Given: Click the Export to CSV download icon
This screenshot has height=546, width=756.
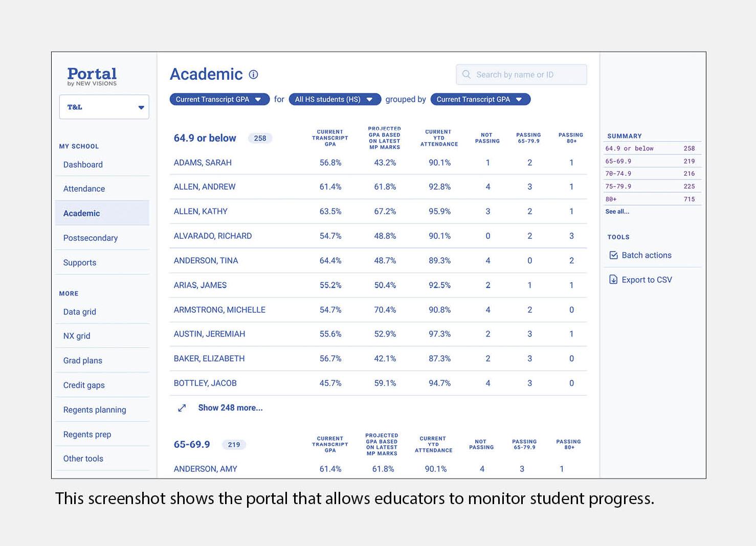Looking at the screenshot, I should point(613,280).
